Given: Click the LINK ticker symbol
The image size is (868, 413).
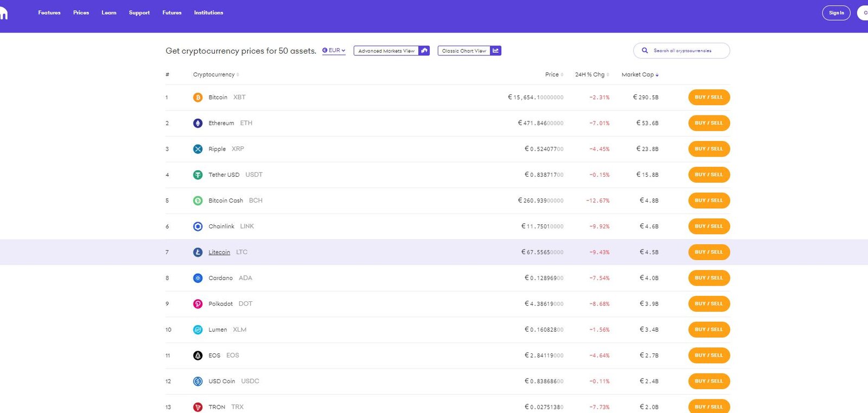Looking at the screenshot, I should click(247, 227).
